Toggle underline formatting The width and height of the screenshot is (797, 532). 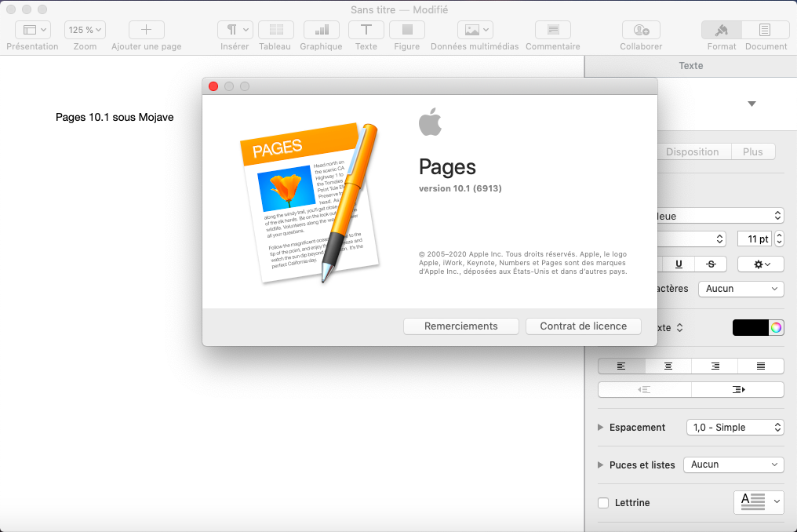679,264
